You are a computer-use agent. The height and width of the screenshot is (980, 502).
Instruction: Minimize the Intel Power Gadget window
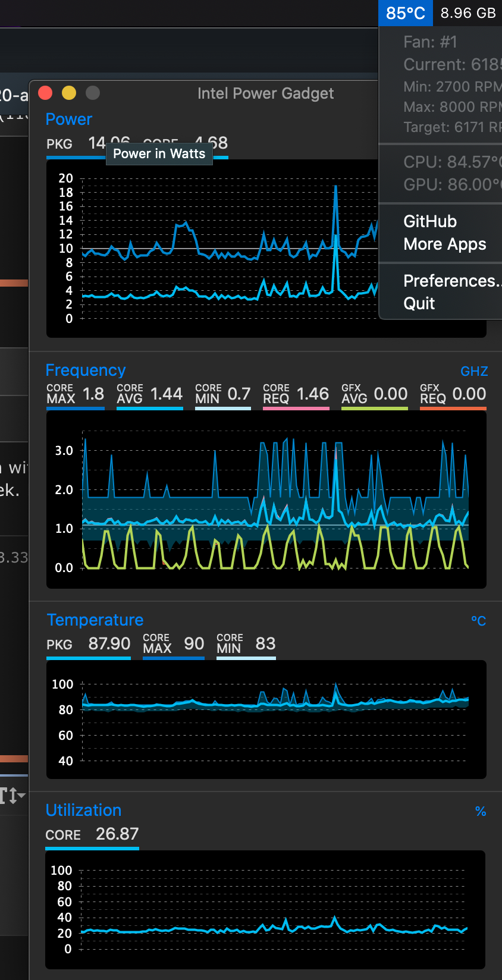69,93
